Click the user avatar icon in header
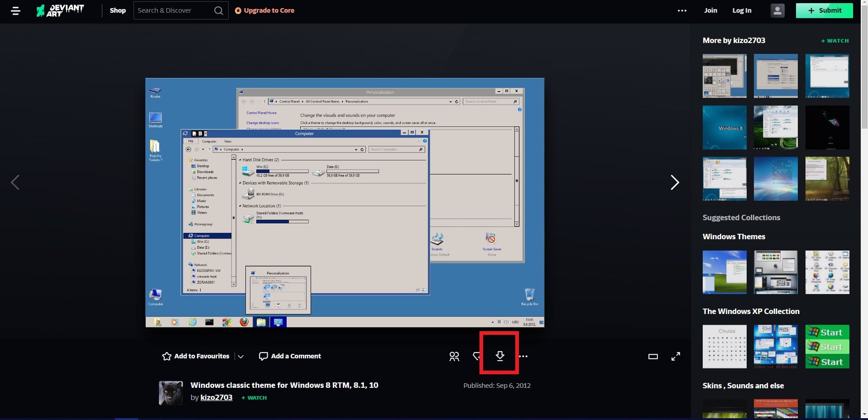This screenshot has height=420, width=868. tap(777, 10)
